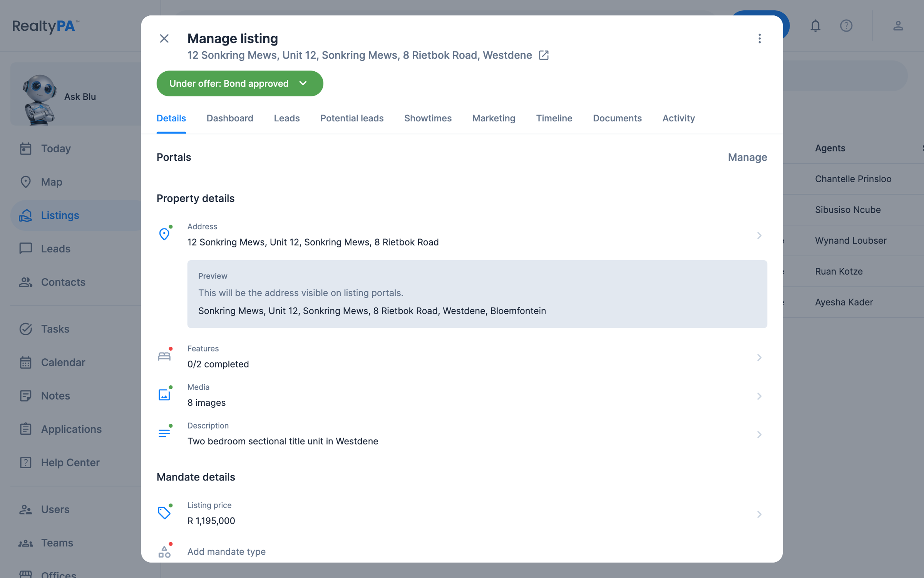This screenshot has height=578, width=924.
Task: Click Manage link for Portals
Action: [747, 157]
